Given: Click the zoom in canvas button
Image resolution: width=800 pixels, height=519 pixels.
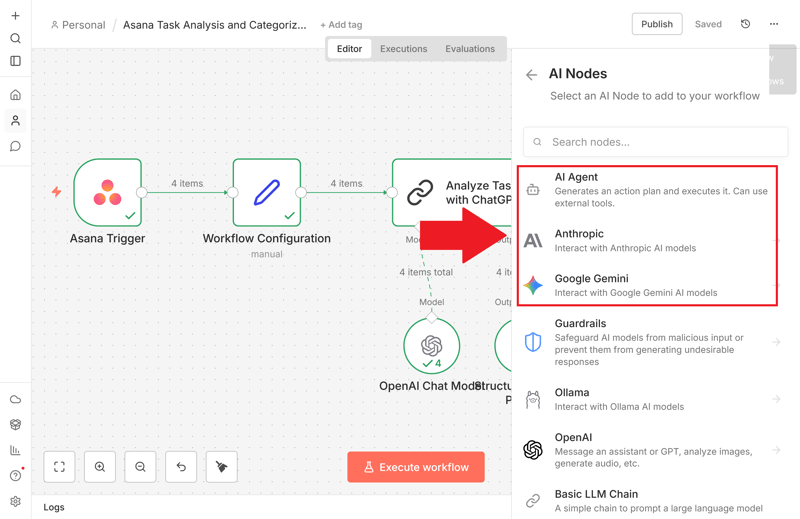Looking at the screenshot, I should click(100, 467).
